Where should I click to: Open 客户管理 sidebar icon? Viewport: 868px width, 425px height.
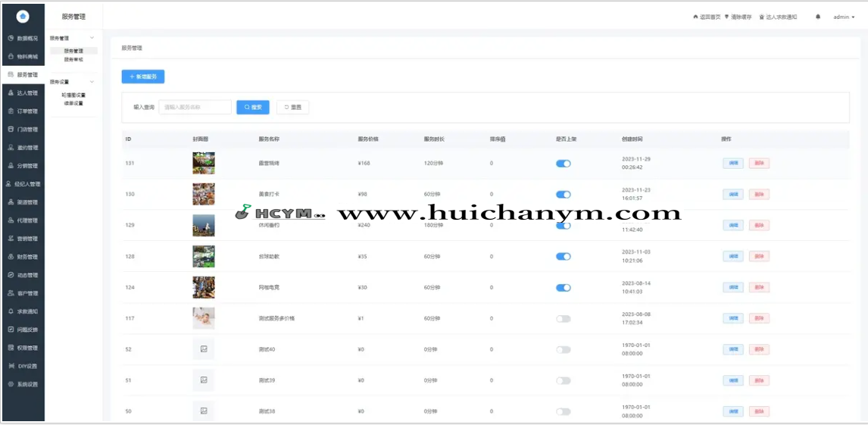click(x=11, y=293)
